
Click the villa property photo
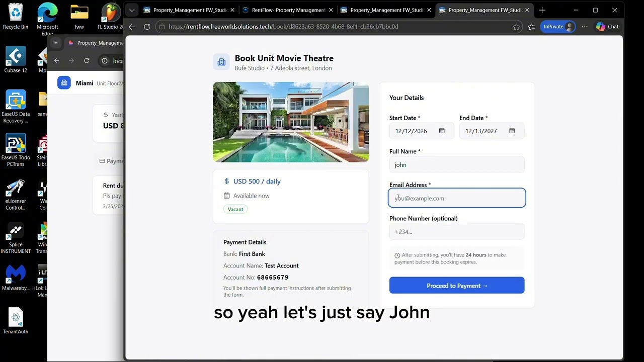point(291,122)
